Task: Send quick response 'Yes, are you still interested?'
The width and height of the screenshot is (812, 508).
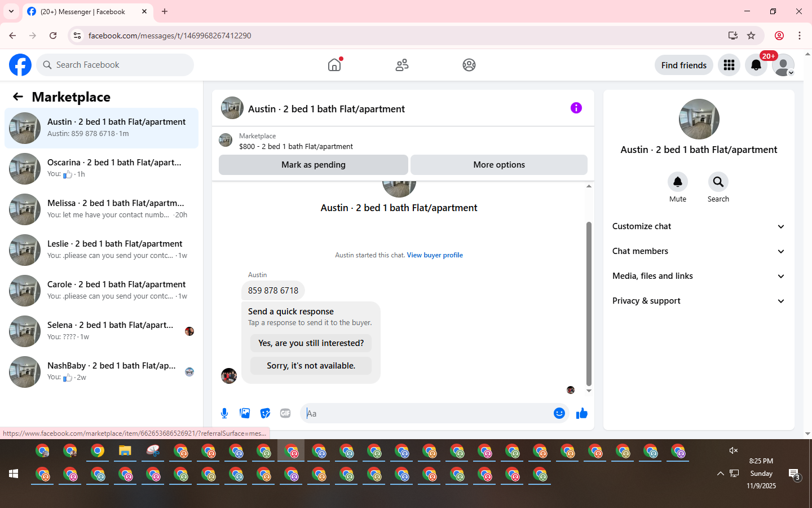Action: (311, 343)
